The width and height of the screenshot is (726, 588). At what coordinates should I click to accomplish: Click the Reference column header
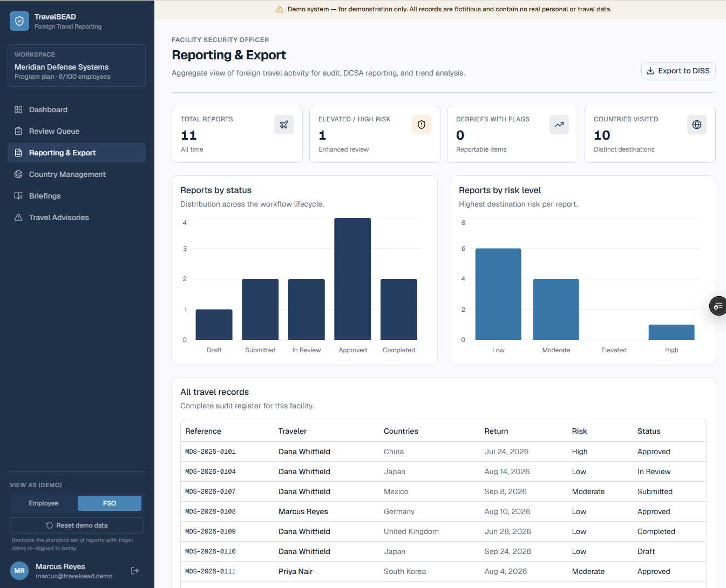pos(203,431)
